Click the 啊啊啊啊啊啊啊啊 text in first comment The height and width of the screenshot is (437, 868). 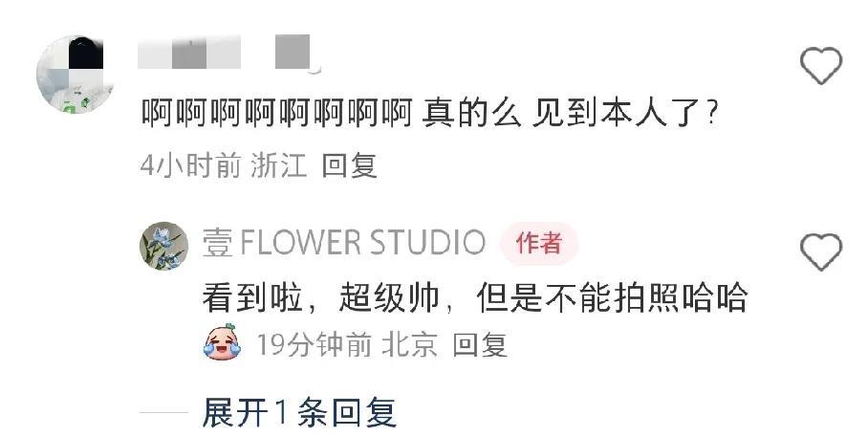pos(277,113)
